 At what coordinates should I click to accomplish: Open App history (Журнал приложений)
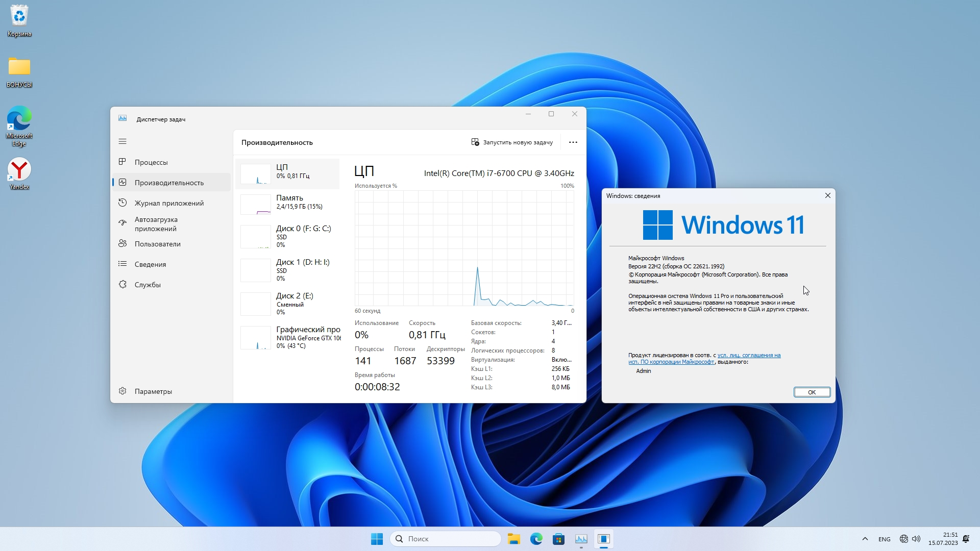pos(169,203)
